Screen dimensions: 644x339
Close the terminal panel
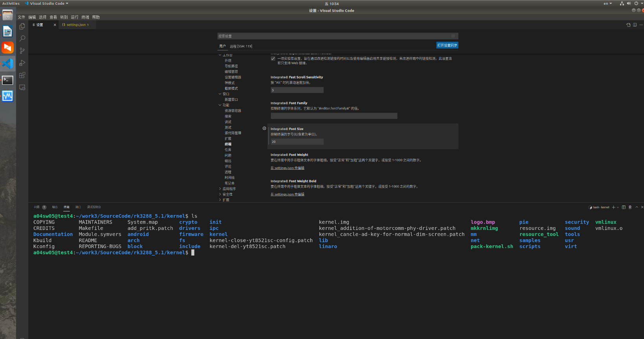coord(642,207)
